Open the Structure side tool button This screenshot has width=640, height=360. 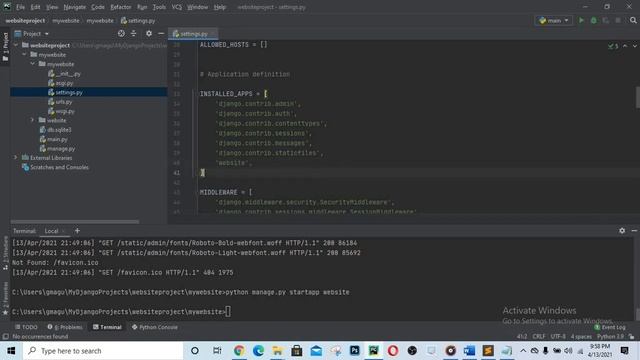pyautogui.click(x=5, y=252)
